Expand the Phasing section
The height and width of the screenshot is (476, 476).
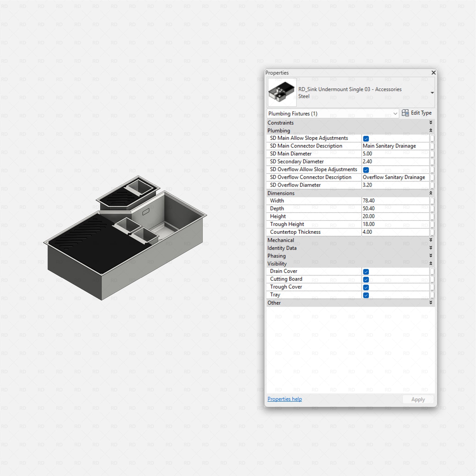(431, 255)
